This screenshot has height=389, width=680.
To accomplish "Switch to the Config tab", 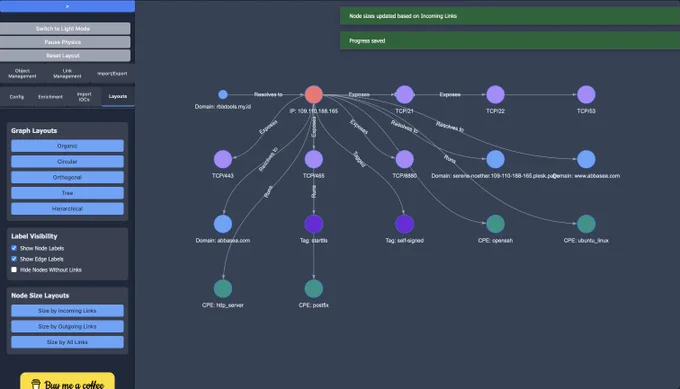I will coord(16,97).
